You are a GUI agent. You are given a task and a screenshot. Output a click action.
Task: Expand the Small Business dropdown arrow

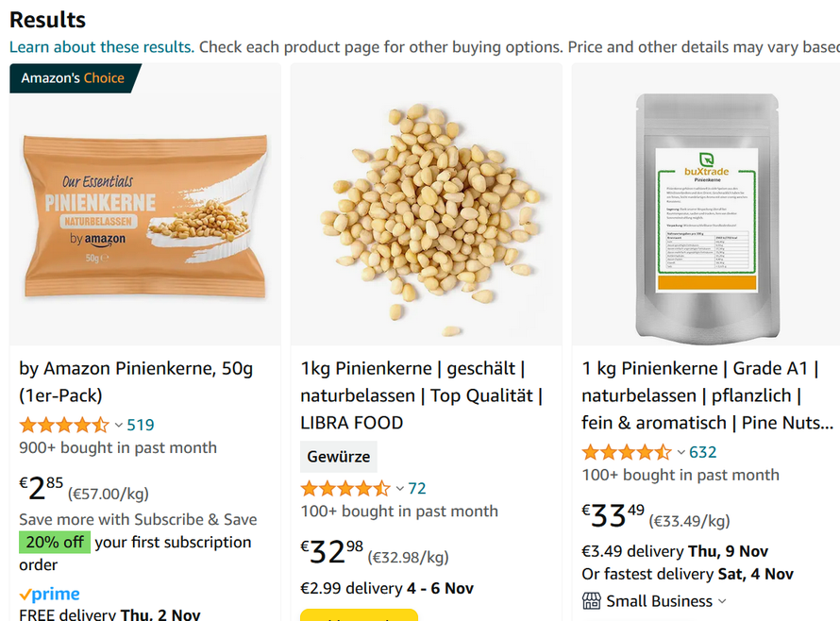pos(722,602)
